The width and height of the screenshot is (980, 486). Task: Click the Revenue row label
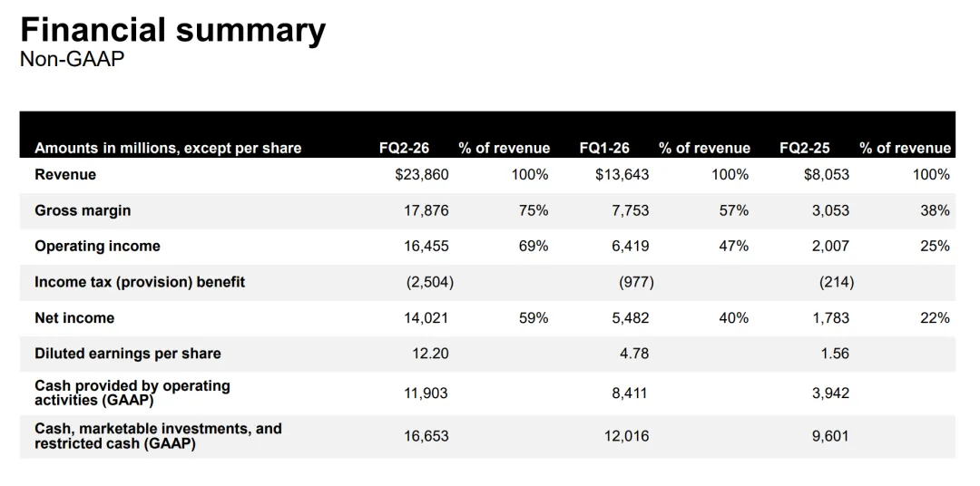click(65, 174)
